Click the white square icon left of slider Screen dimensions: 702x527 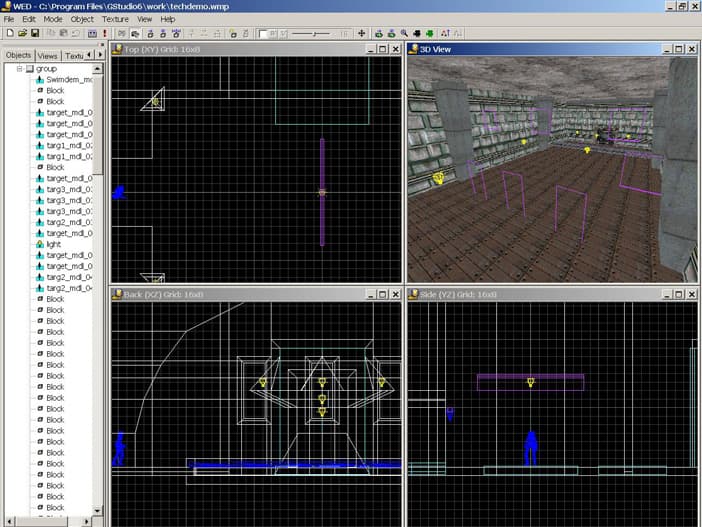click(x=263, y=34)
